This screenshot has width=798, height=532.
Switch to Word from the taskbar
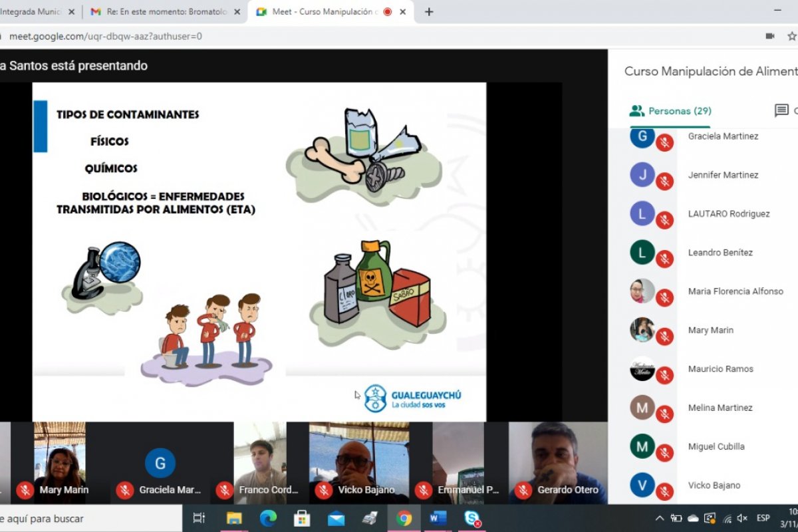pos(438,519)
